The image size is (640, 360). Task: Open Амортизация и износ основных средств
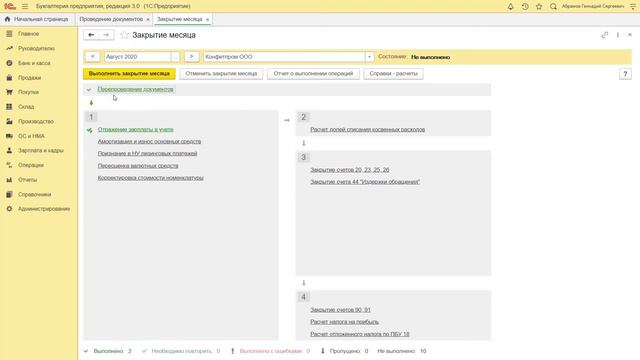tap(149, 142)
